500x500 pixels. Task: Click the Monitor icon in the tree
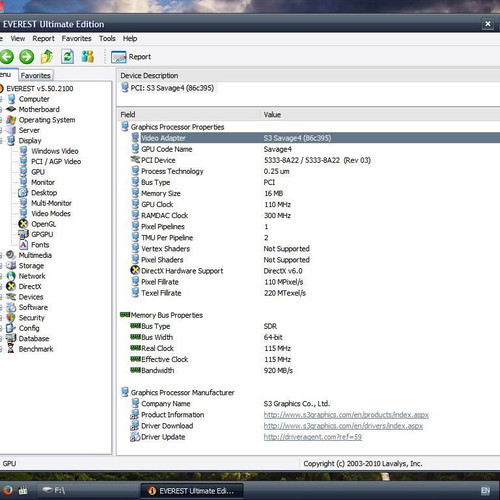click(x=23, y=182)
